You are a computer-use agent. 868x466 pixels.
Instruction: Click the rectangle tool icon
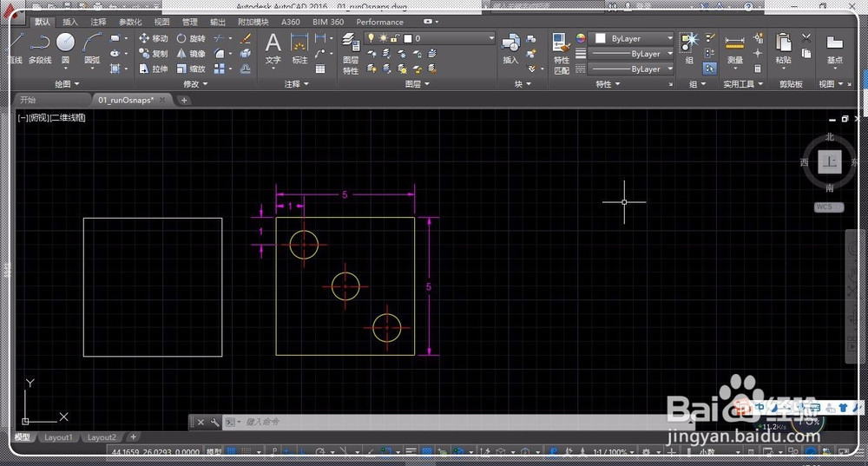[x=115, y=38]
